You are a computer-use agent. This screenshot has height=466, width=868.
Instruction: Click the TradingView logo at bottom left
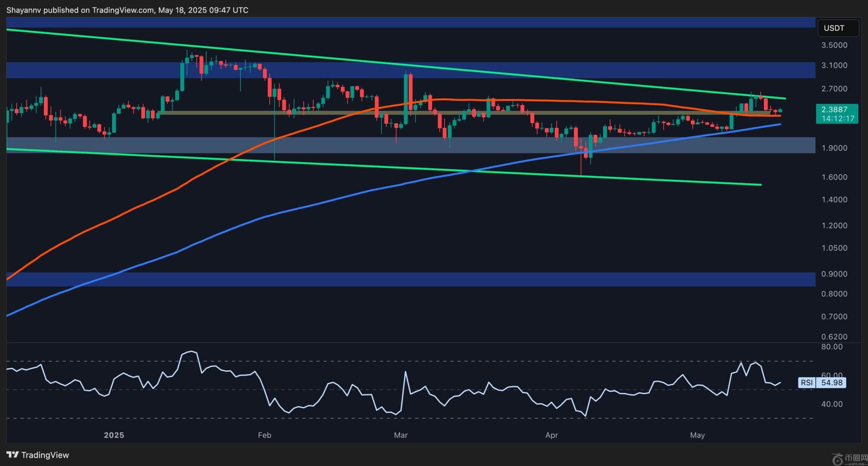[x=38, y=455]
